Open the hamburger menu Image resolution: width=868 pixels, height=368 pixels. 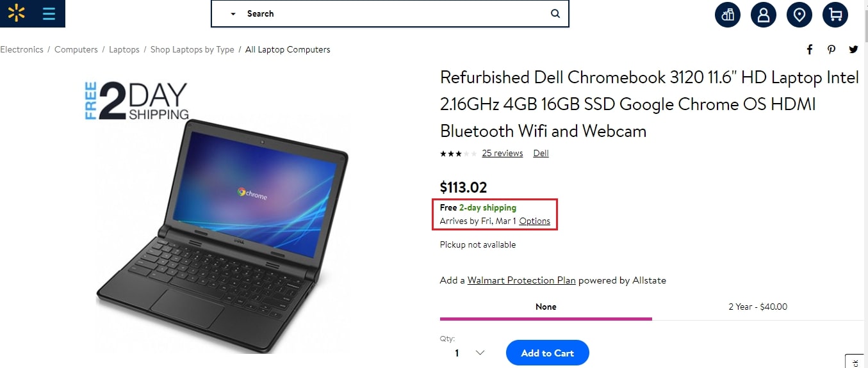49,13
